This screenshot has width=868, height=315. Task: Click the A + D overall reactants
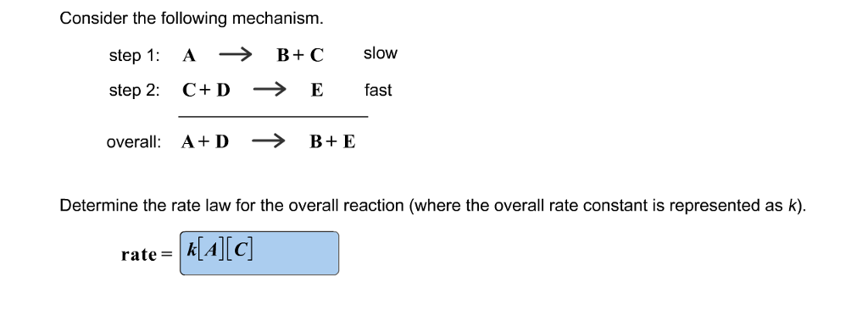coord(205,142)
